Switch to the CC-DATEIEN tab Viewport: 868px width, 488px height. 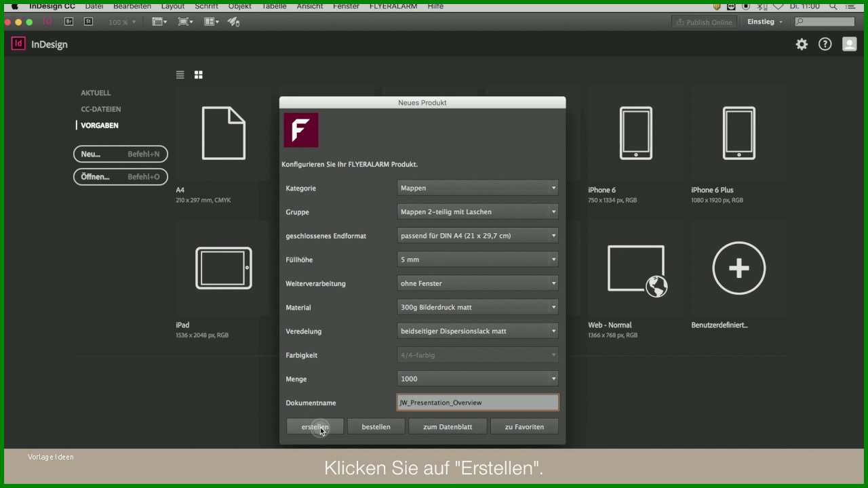(x=101, y=109)
